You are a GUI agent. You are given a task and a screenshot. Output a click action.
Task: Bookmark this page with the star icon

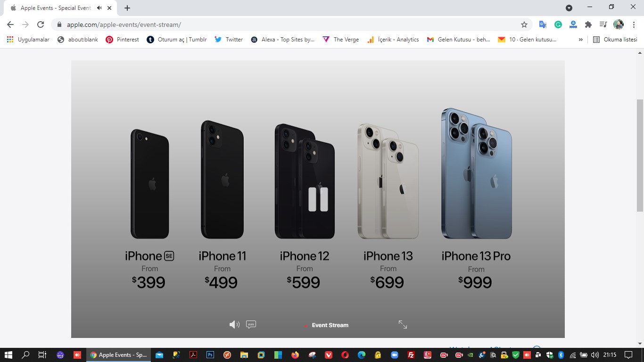click(524, 25)
